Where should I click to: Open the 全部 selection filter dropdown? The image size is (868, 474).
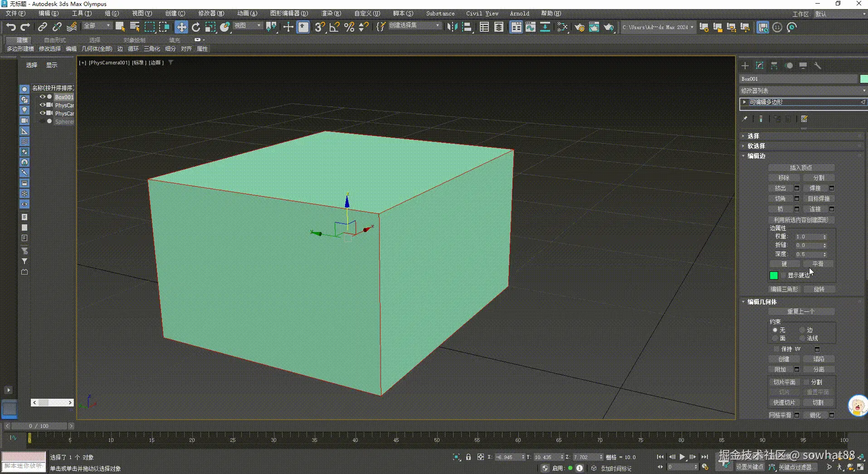pyautogui.click(x=97, y=26)
